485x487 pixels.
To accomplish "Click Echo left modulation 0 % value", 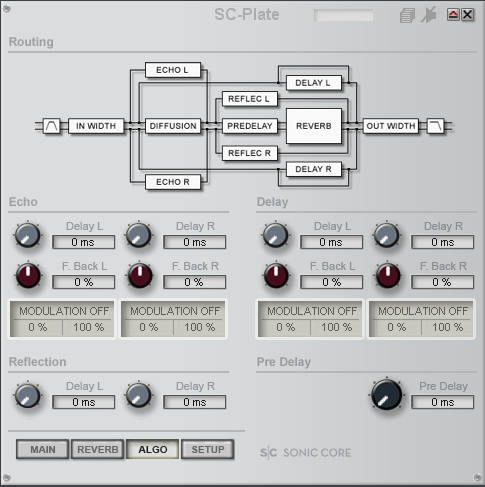I will point(37,327).
